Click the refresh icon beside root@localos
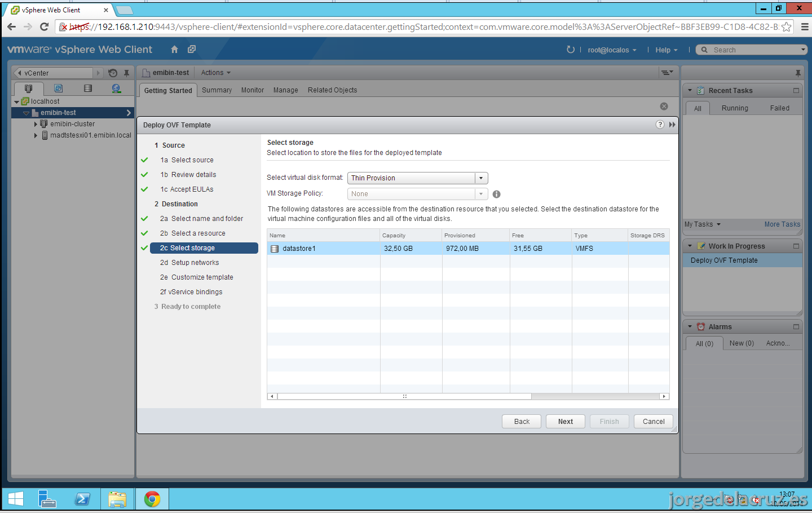812x513 pixels. pos(571,50)
